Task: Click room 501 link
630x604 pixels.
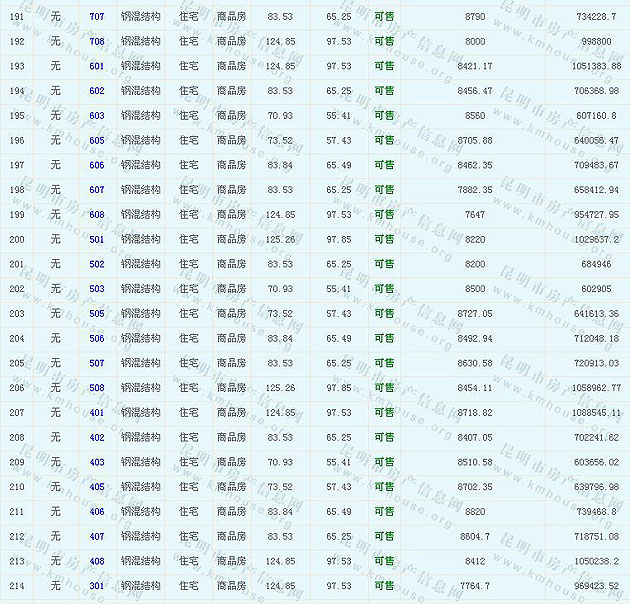Action: pyautogui.click(x=96, y=240)
